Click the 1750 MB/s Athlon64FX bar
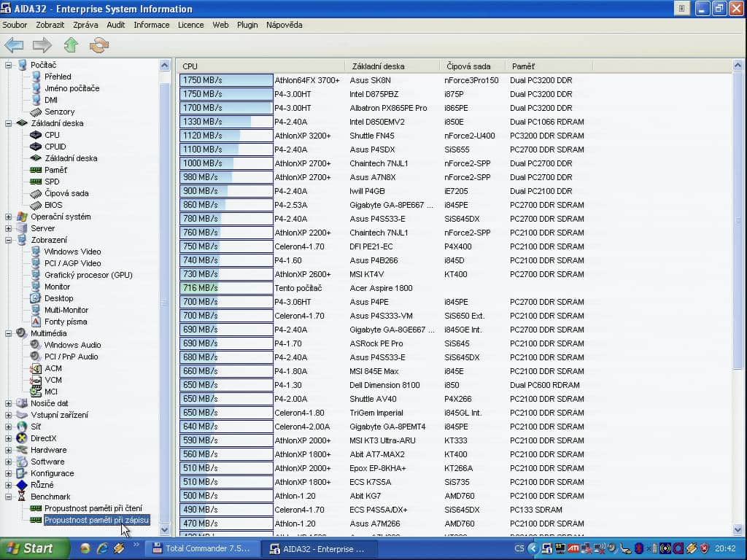The width and height of the screenshot is (747, 560). (226, 80)
